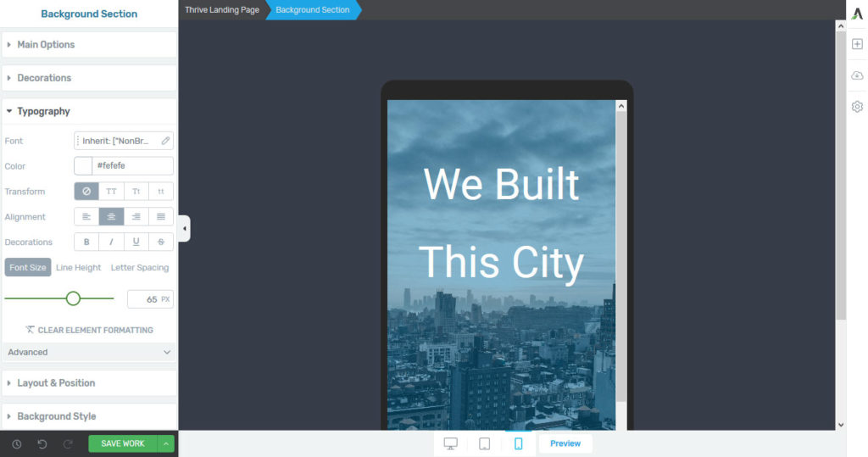This screenshot has width=868, height=457.
Task: Click the Background Section panel title
Action: 89,14
